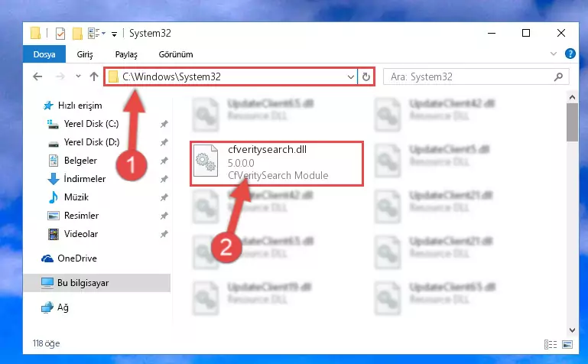Click the 118 öğe status bar text
The image size is (588, 364).
(x=46, y=344)
